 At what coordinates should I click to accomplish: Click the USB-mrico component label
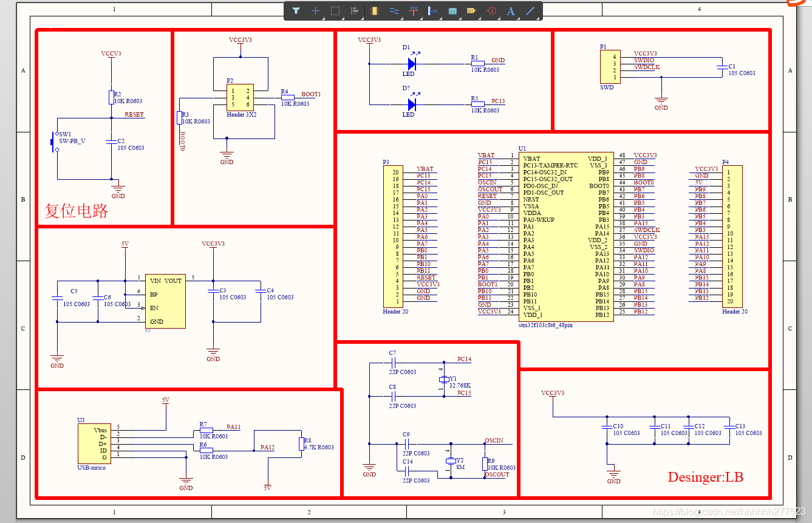(92, 468)
